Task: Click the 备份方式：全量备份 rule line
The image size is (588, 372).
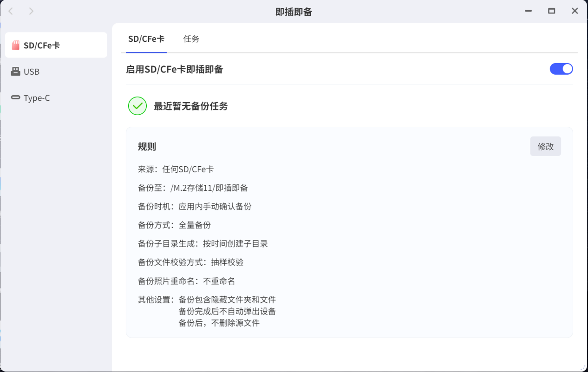Action: coord(174,225)
